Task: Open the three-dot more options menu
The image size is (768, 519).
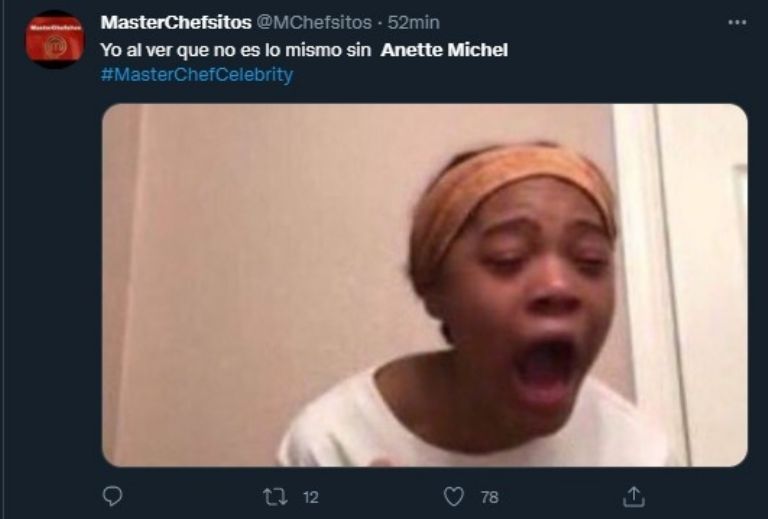Action: coord(737,22)
